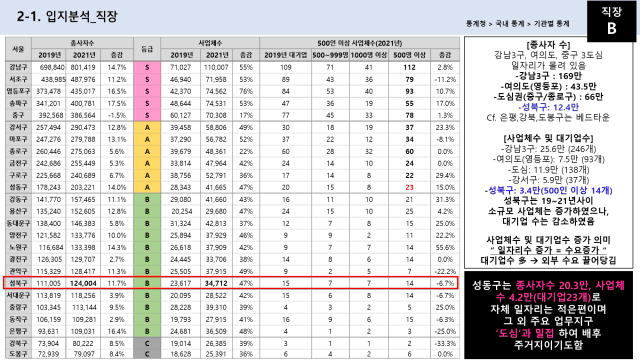Viewport: 640px width, 362px height.
Task: Click 124,004 in the 성북구 row
Action: [x=83, y=283]
